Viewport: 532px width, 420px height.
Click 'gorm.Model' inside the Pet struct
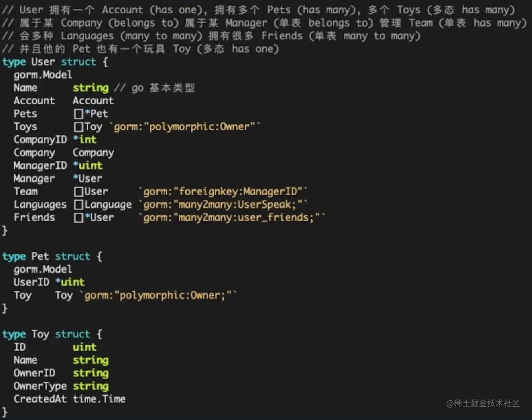pos(43,269)
